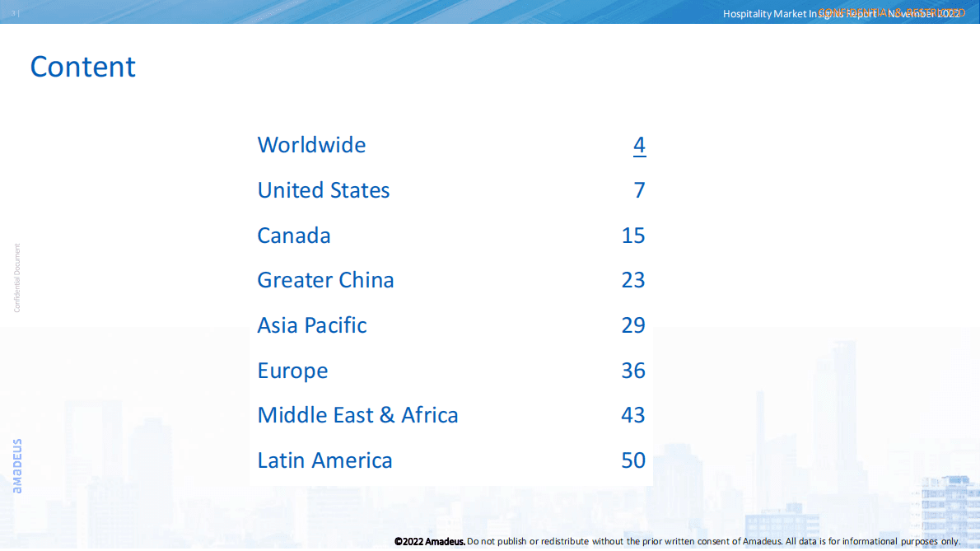Select page number 36 for Europe
Image resolution: width=980 pixels, height=551 pixels.
pyautogui.click(x=633, y=371)
